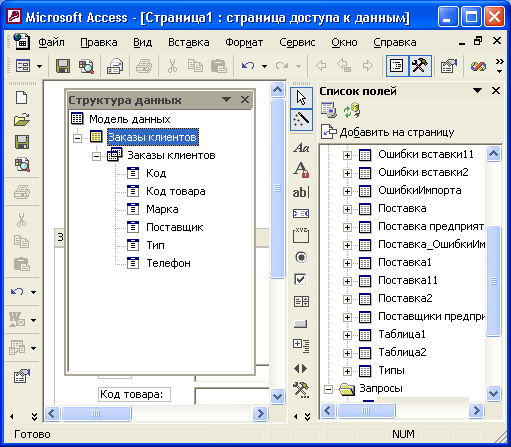Viewport: 511px width, 447px height.
Task: Click the Код товара text box on page
Action: [232, 396]
